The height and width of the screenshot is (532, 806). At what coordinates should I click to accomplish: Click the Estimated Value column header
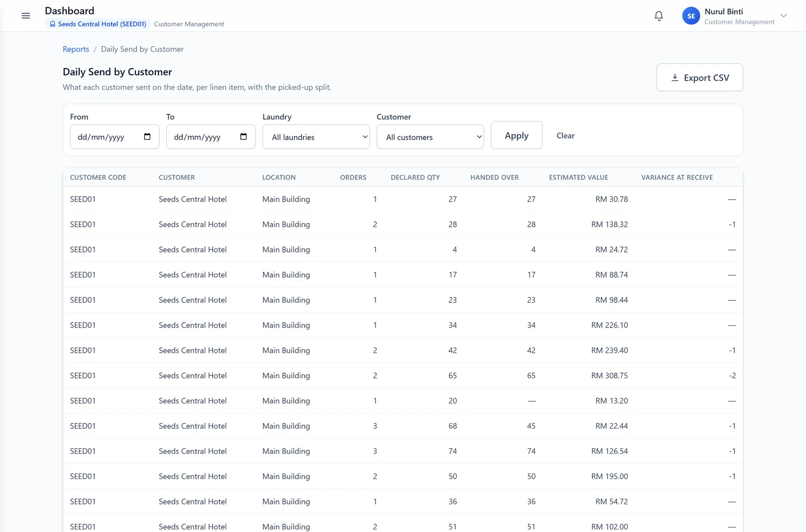[578, 177]
